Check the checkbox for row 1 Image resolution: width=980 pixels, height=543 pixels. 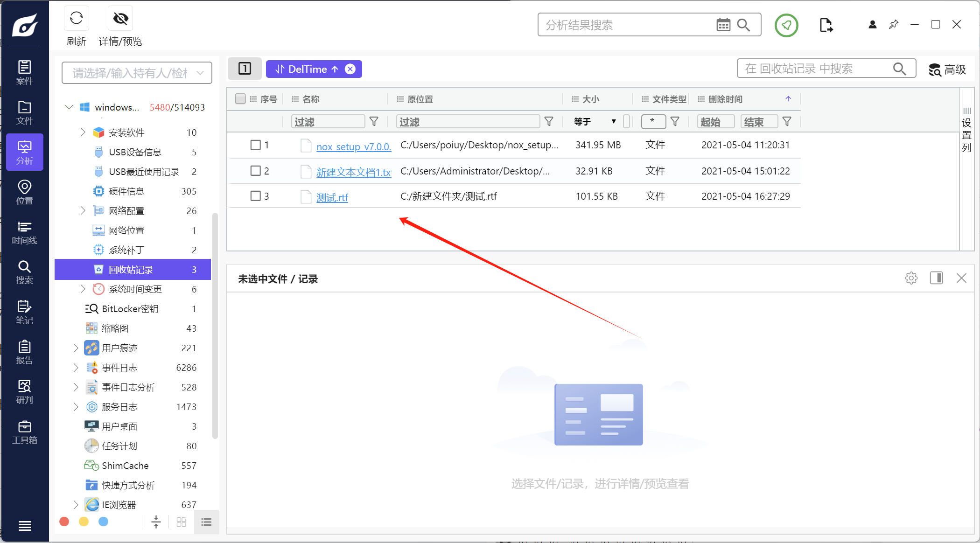tap(255, 145)
